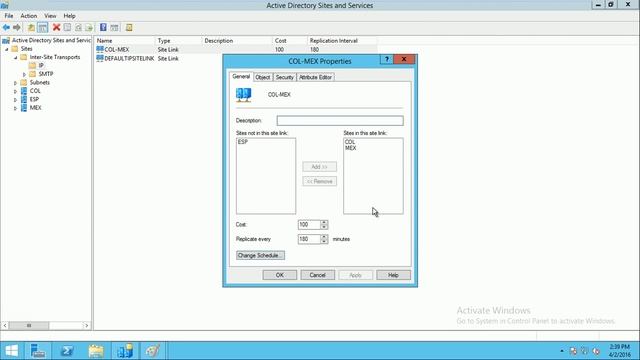Expand the Subnets tree node
640x360 pixels.
click(x=16, y=83)
